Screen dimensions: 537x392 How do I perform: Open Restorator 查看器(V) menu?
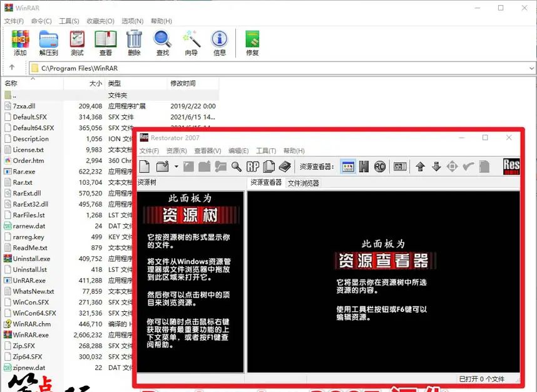click(208, 151)
